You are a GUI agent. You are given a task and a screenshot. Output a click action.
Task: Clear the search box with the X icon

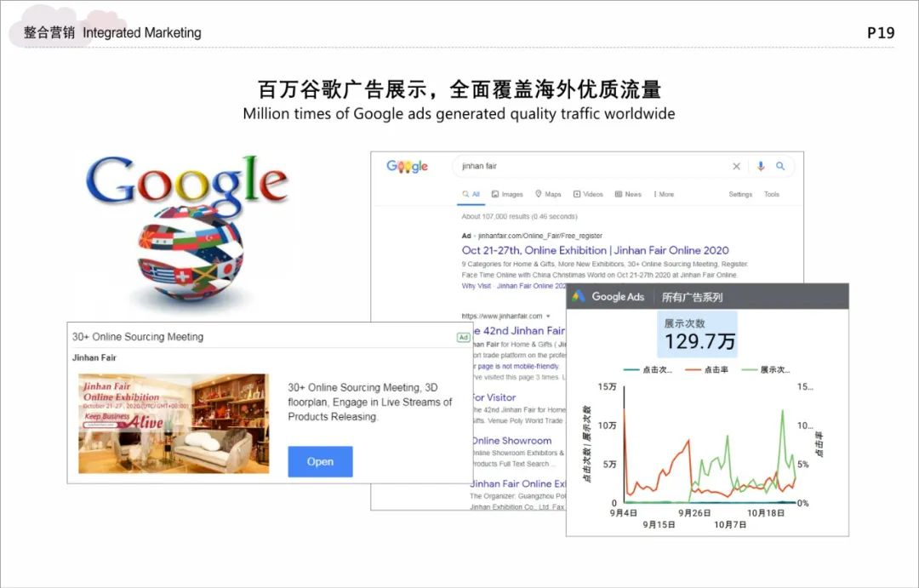pyautogui.click(x=736, y=167)
